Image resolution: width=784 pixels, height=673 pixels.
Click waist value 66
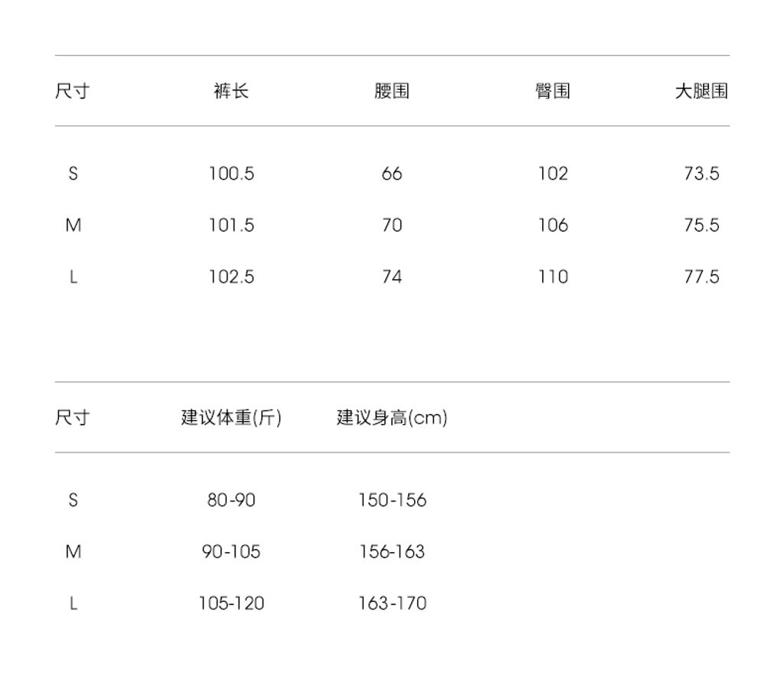click(x=392, y=174)
